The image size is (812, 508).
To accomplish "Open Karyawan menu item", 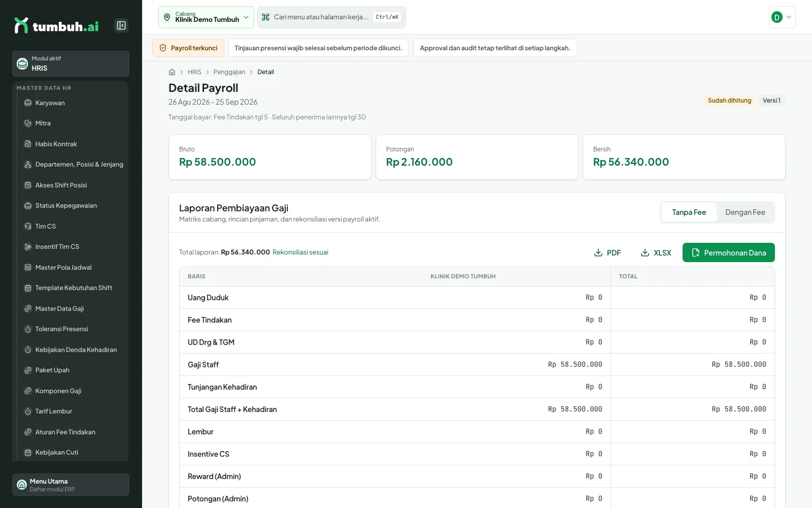I will pos(73,103).
